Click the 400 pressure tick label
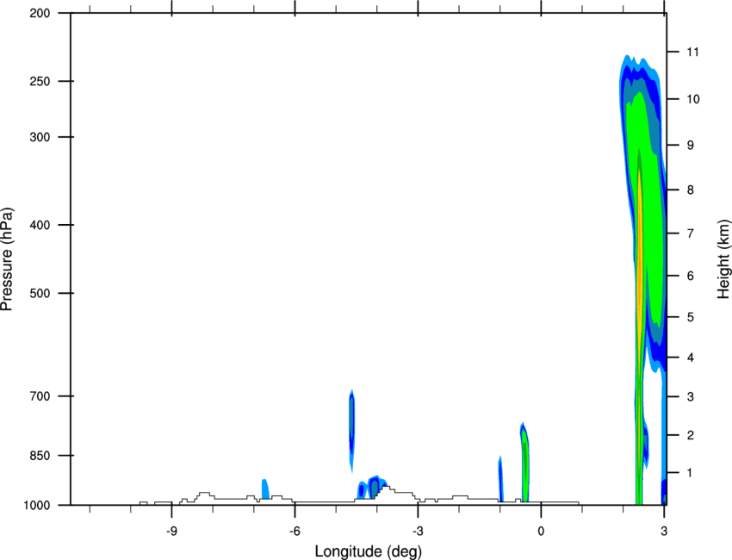Image resolution: width=732 pixels, height=560 pixels. tap(40, 225)
